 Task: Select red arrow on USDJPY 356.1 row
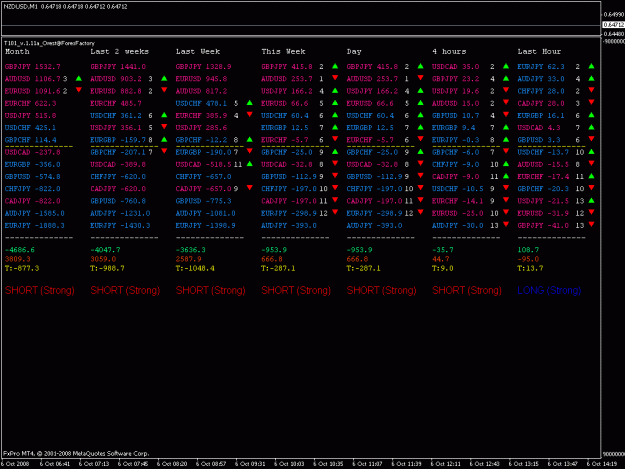[x=164, y=127]
